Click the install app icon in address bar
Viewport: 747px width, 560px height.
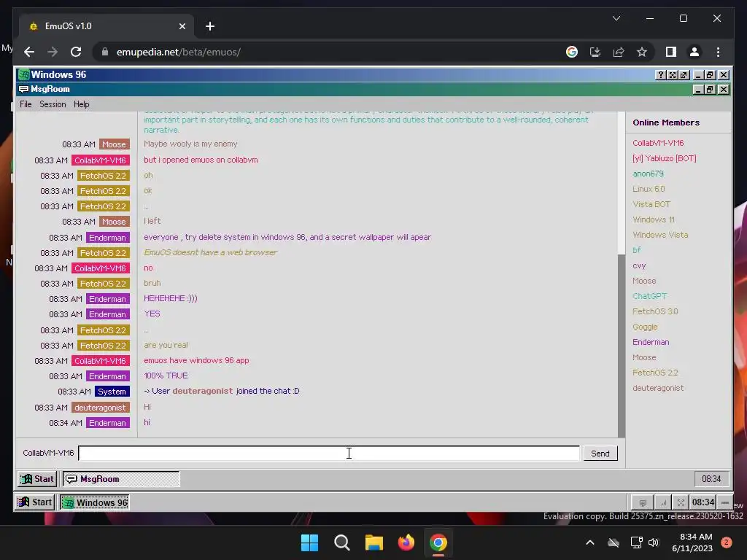pos(595,52)
